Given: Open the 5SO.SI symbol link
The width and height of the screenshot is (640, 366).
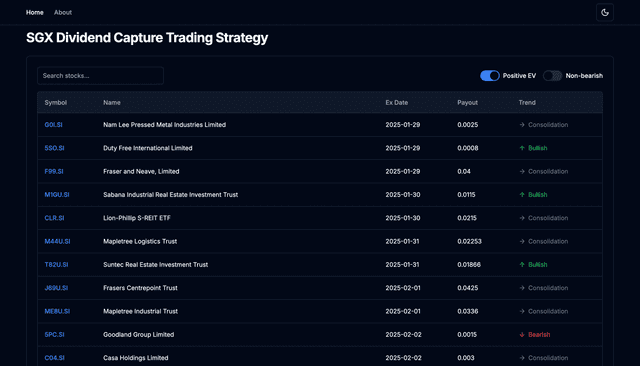Looking at the screenshot, I should coord(54,148).
